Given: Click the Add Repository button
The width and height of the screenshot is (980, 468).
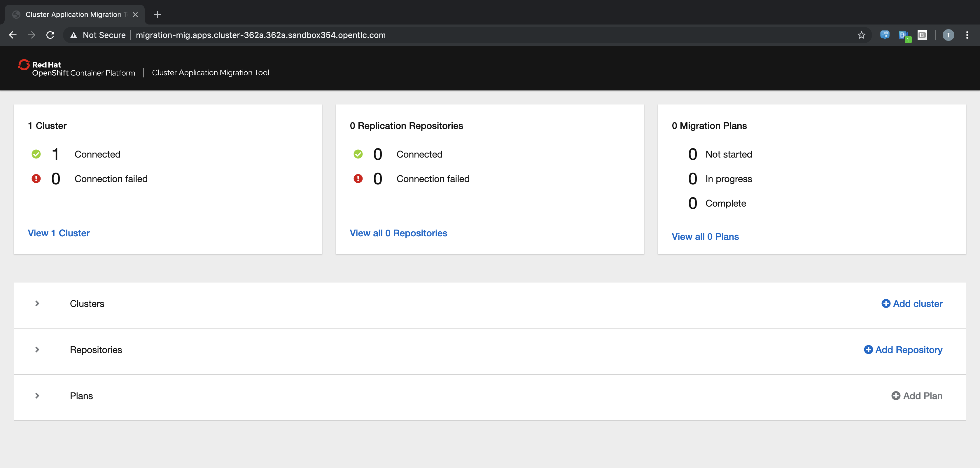Looking at the screenshot, I should tap(903, 349).
